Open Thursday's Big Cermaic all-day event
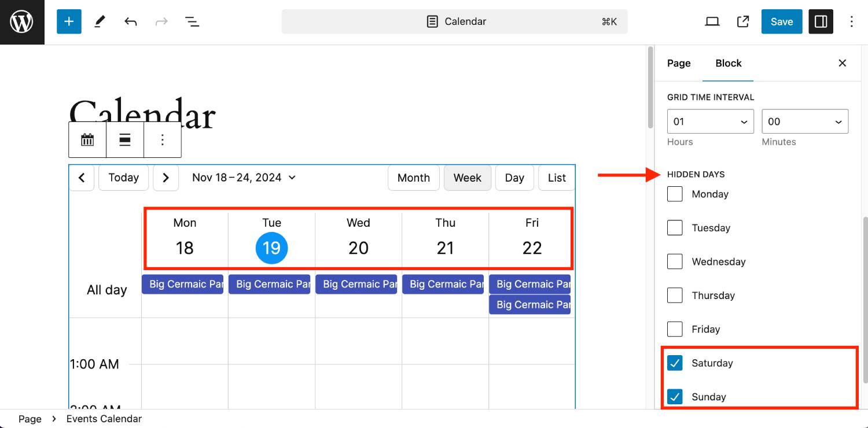868x428 pixels. [443, 284]
